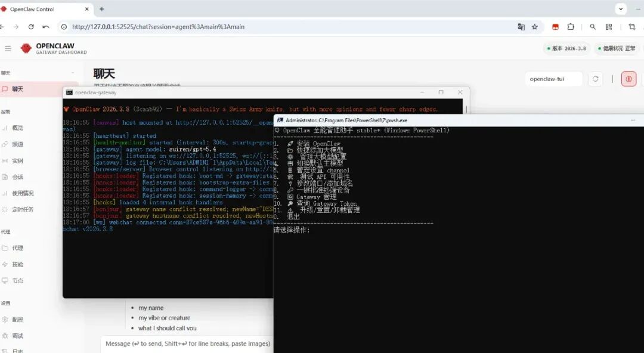This screenshot has height=353, width=644.
Task: Click the gateway terminal vertical scrollbar
Action: point(466,109)
